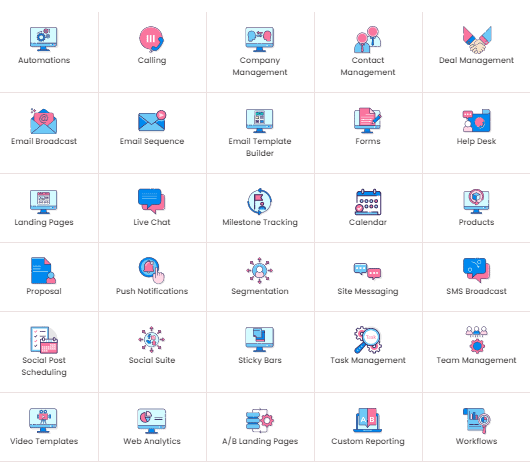
Task: Open the Social Post Scheduling icon
Action: coord(44,340)
